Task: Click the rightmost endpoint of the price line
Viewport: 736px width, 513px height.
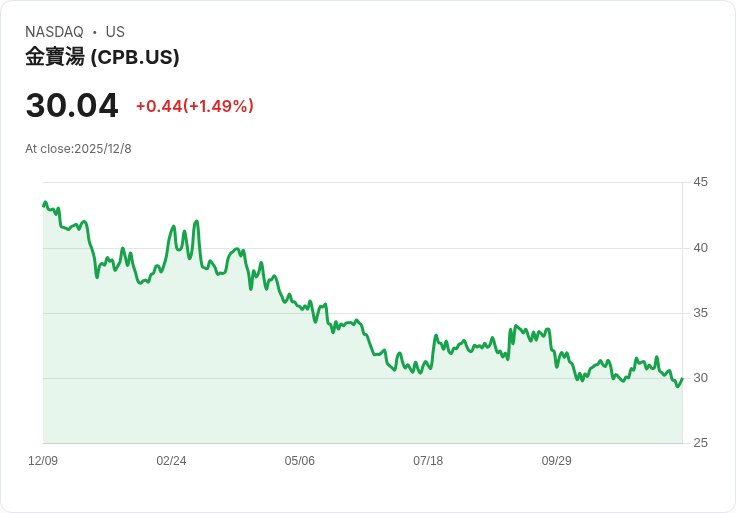Action: coord(682,378)
